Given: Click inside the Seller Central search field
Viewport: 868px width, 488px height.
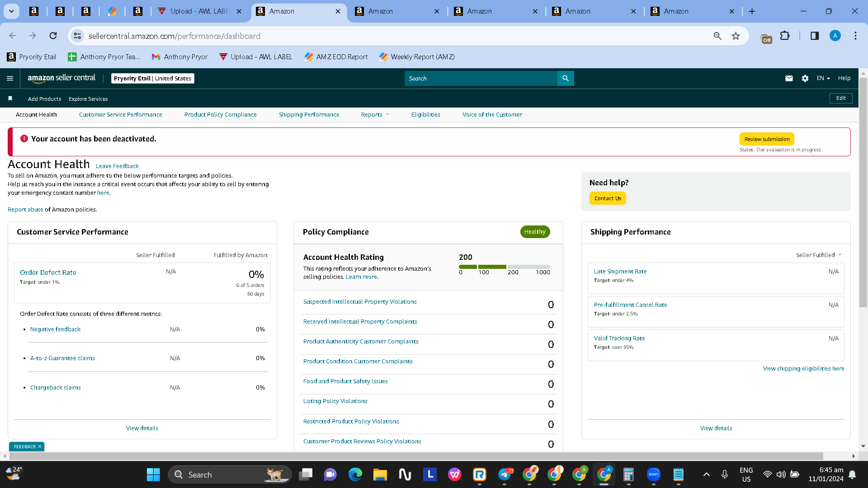Looking at the screenshot, I should click(x=481, y=78).
